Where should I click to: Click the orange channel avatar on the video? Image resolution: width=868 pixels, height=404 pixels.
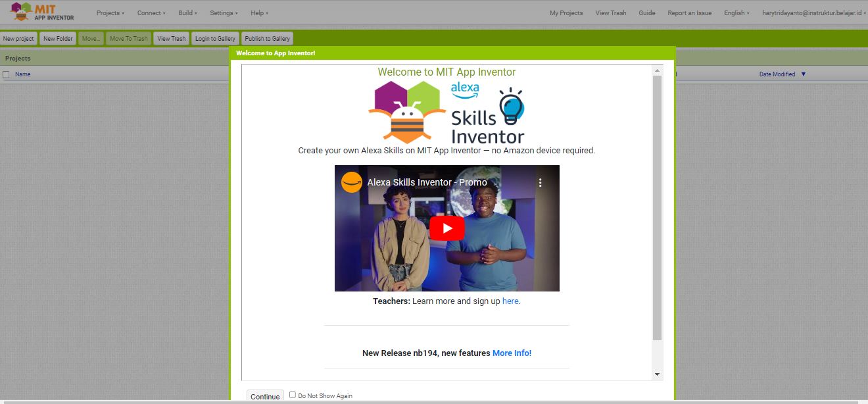351,182
